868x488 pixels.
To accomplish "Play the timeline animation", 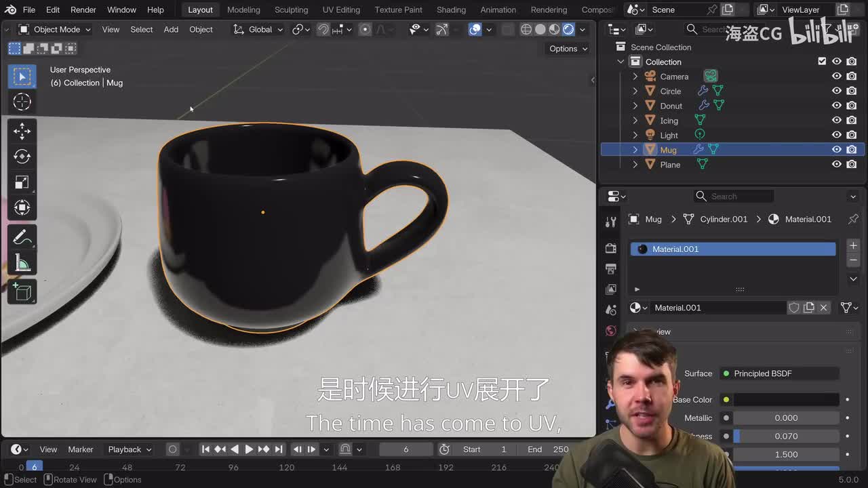I will pos(248,449).
